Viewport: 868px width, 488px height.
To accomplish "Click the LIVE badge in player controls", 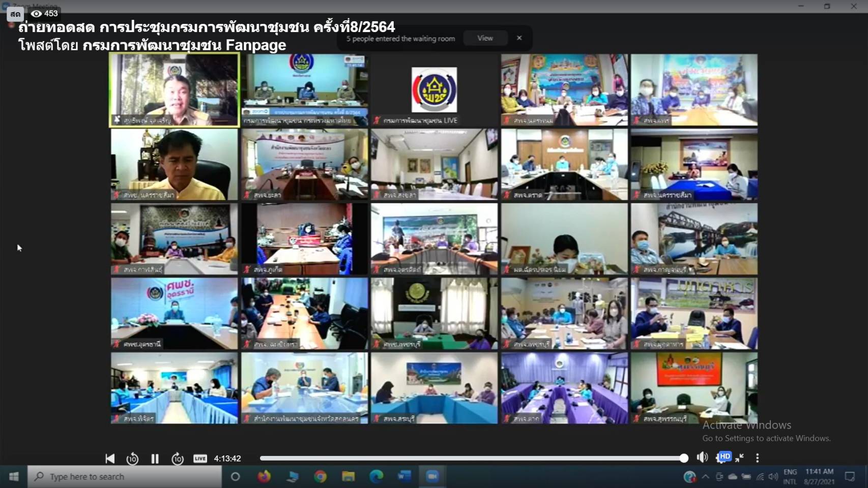I will click(200, 459).
